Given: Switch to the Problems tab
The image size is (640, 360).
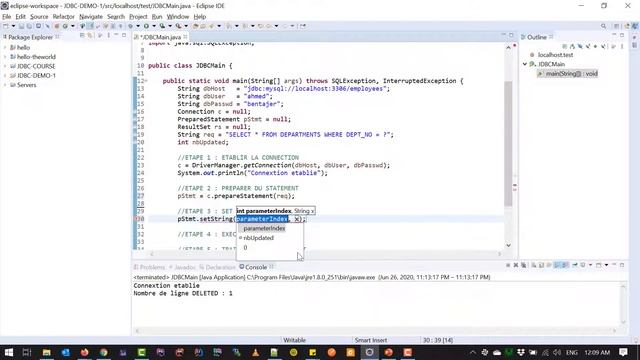Looking at the screenshot, I should coord(149,267).
